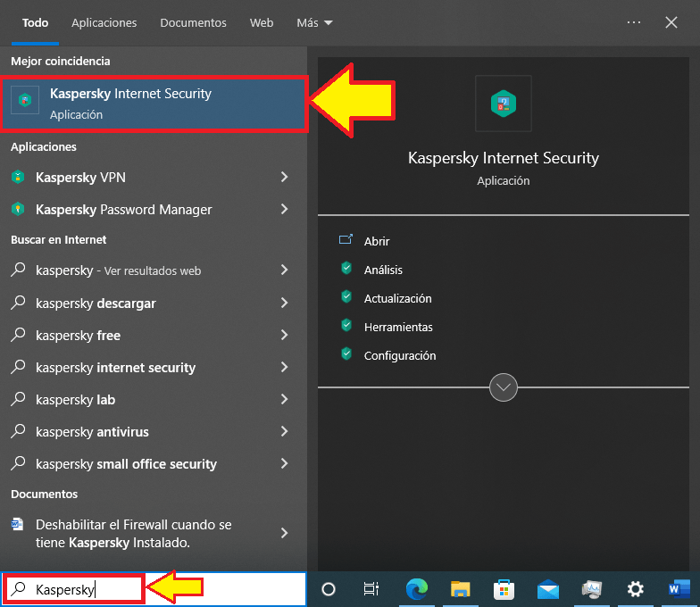Image resolution: width=700 pixels, height=607 pixels.
Task: Click Abrir to launch the app
Action: (x=377, y=241)
